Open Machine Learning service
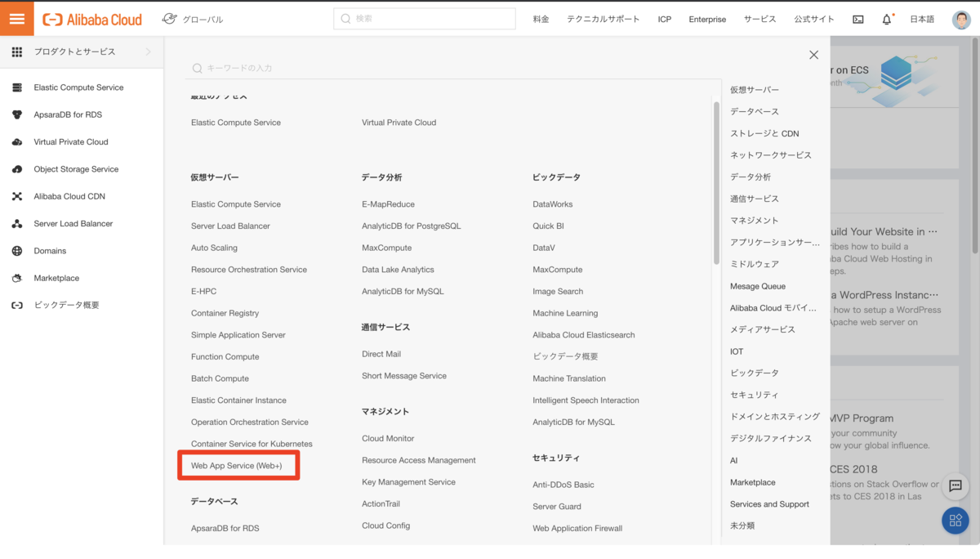The image size is (980, 559). point(565,313)
